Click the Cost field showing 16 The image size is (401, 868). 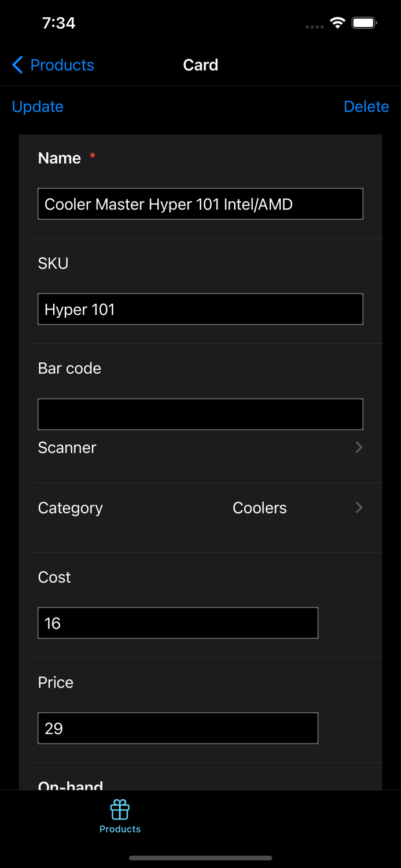click(x=178, y=623)
